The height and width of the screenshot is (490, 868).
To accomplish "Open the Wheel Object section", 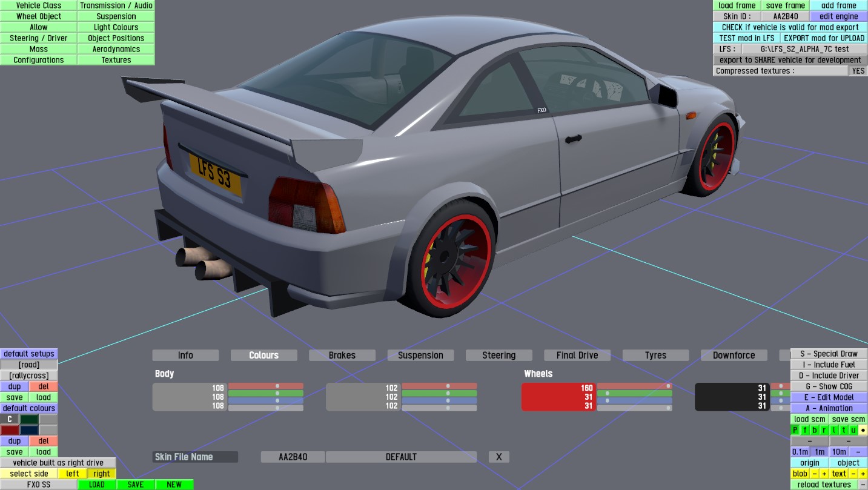I will tap(39, 16).
